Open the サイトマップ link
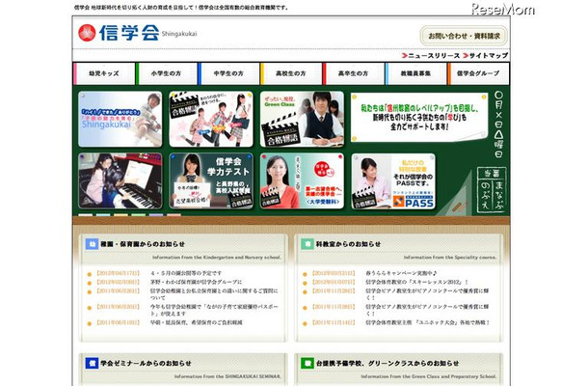Screen dimensions: 588x386 [x=486, y=56]
